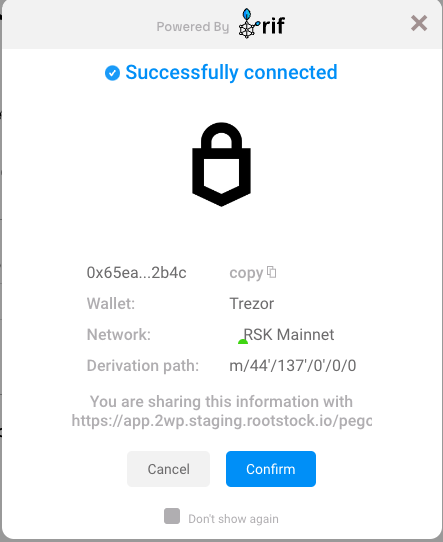Click the m/44'/137'/0'/0/0 derivation path
443x542 pixels.
[x=293, y=366]
